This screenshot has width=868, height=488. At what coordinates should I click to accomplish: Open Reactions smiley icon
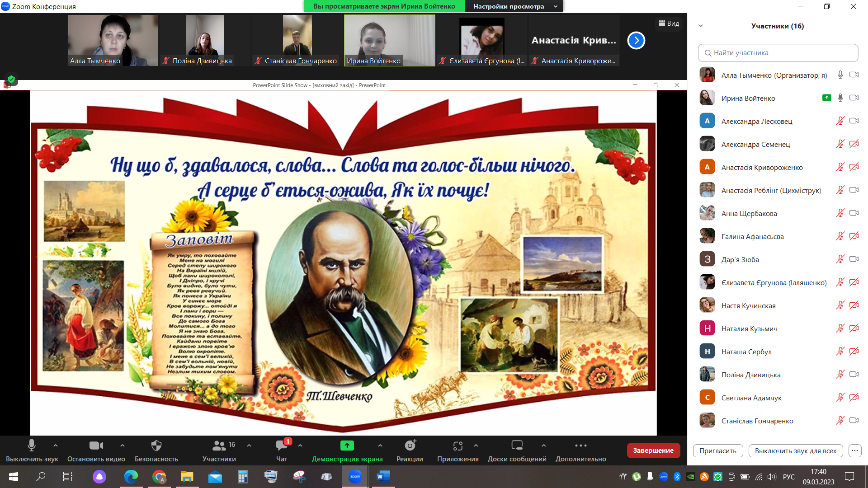click(410, 446)
